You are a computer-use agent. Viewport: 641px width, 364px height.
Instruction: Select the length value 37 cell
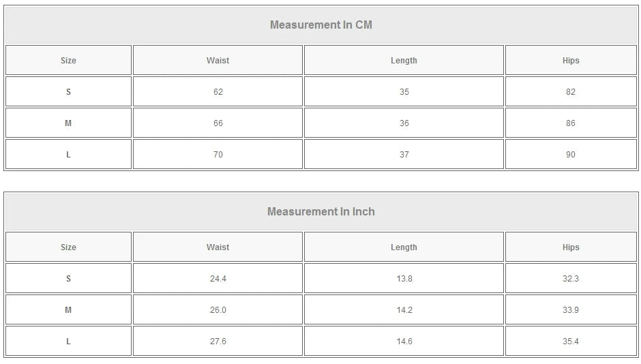(404, 155)
